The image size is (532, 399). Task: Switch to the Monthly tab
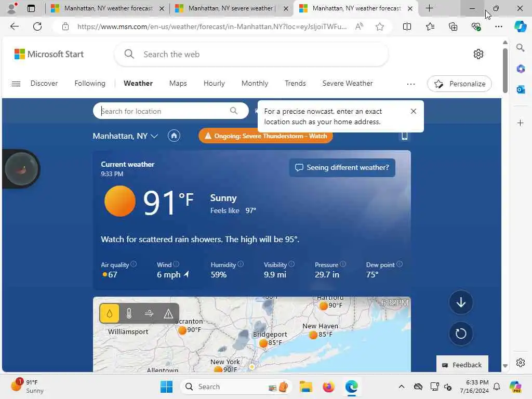255,84
